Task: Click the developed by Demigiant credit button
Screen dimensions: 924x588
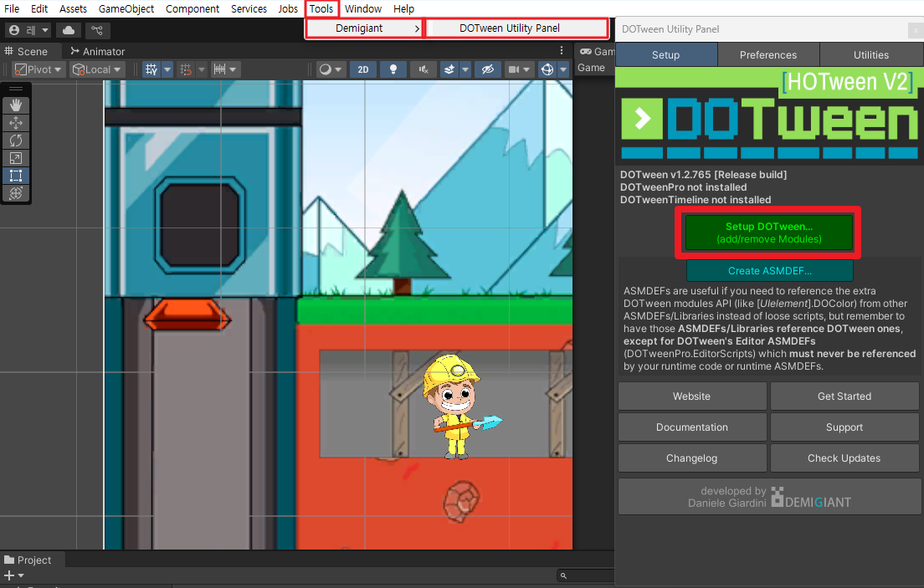Action: pos(769,497)
